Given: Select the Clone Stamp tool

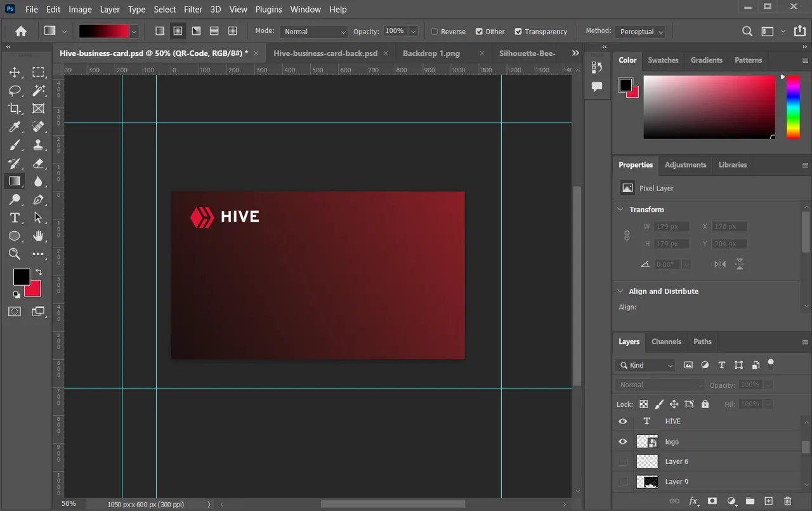Looking at the screenshot, I should point(39,145).
